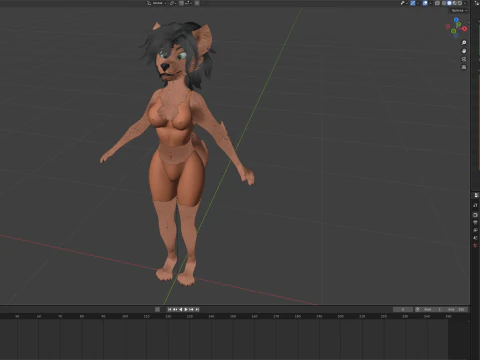
Task: Open the snapping options dropdown
Action: [188, 3]
